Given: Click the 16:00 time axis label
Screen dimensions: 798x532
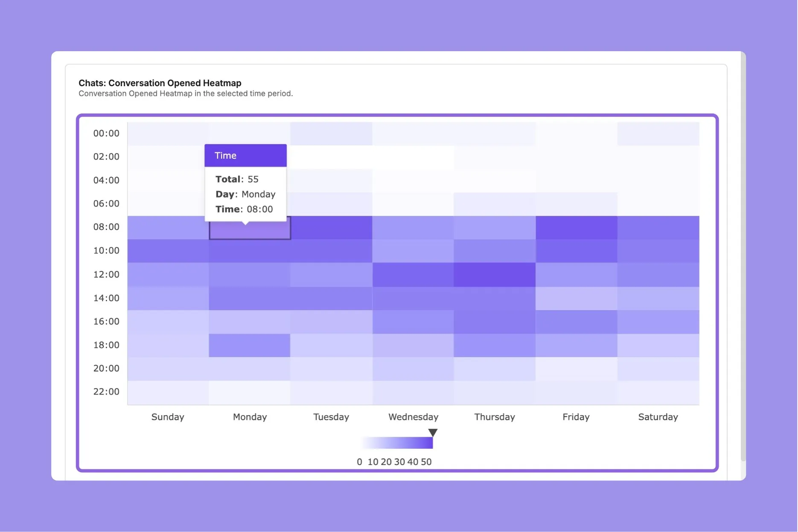Looking at the screenshot, I should pos(106,321).
